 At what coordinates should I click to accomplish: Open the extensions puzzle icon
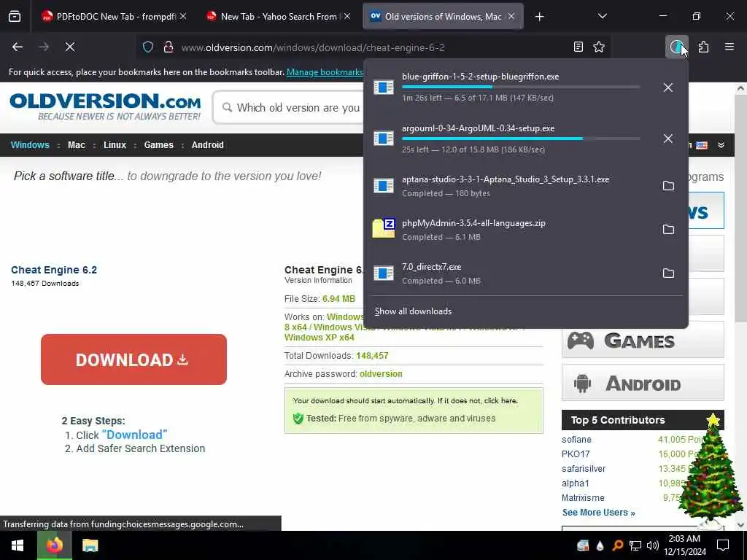[x=703, y=47]
